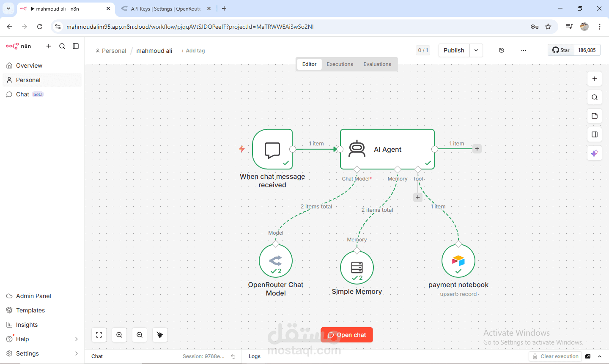Image resolution: width=609 pixels, height=364 pixels.
Task: Zoom in on the canvas
Action: coord(119,335)
